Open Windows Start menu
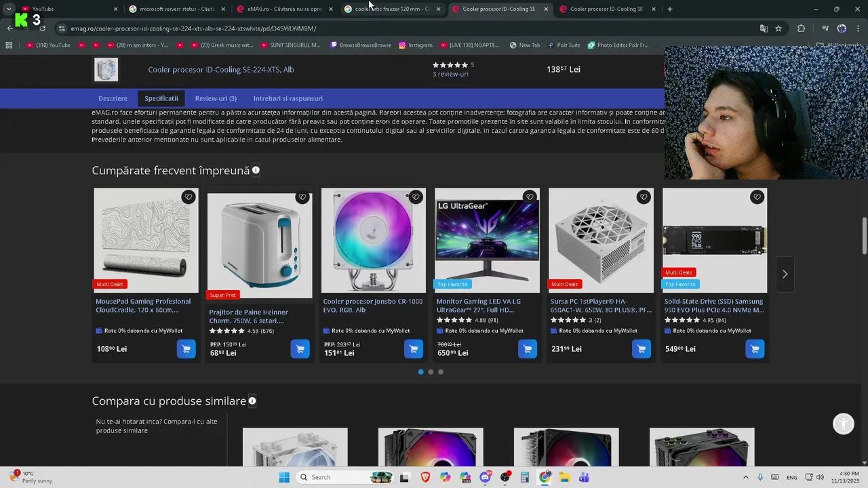Viewport: 868px width, 488px height. (x=284, y=477)
